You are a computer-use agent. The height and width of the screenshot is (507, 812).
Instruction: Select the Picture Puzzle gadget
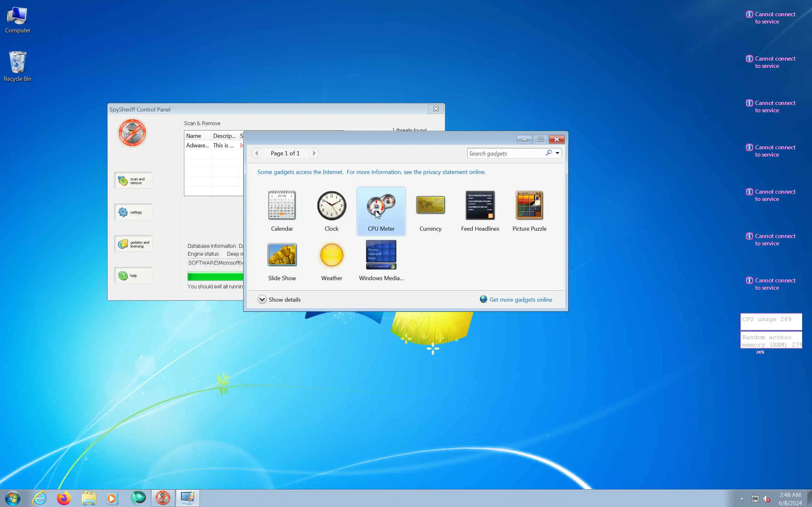click(x=529, y=205)
